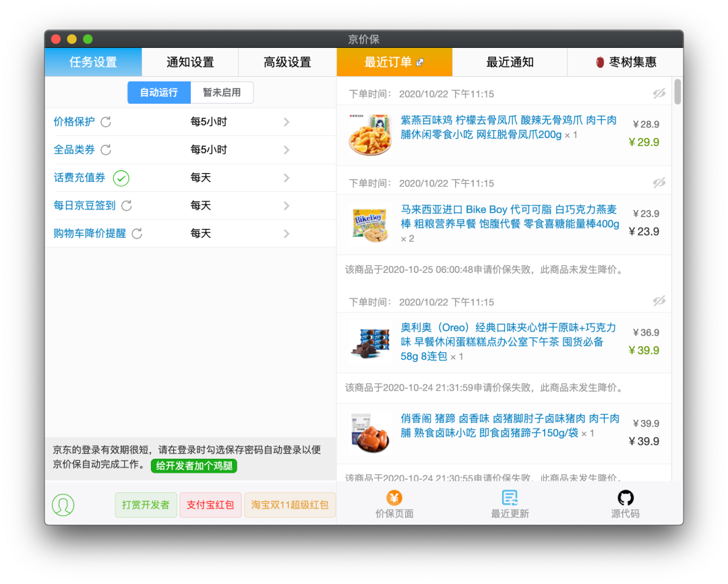Switch to the 高级设置 tab
728x584 pixels.
(287, 62)
